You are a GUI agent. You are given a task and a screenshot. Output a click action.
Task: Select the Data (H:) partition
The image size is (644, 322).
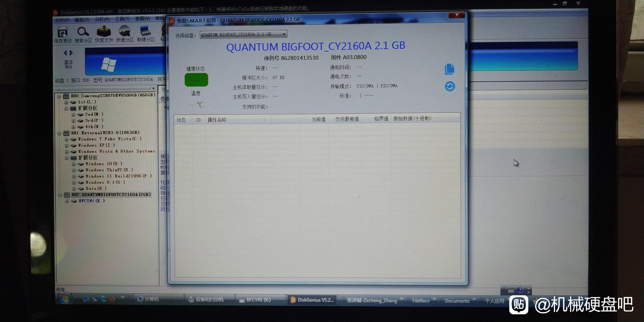click(96, 189)
